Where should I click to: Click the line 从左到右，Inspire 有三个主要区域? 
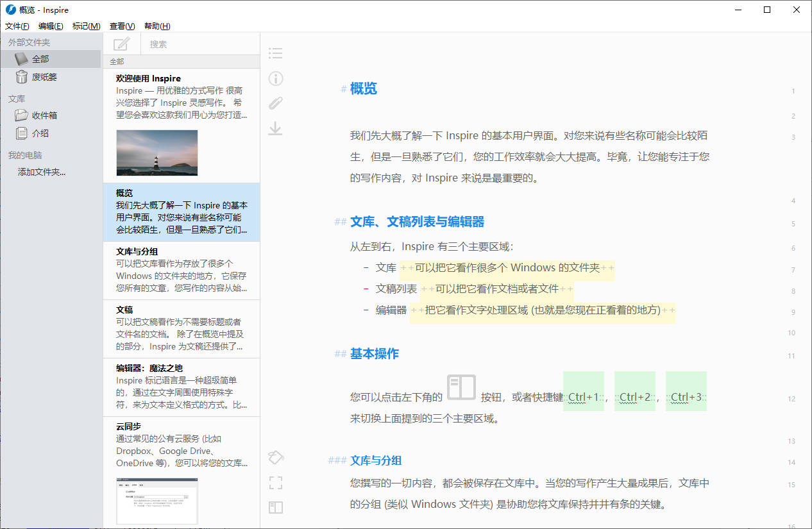[x=432, y=247]
